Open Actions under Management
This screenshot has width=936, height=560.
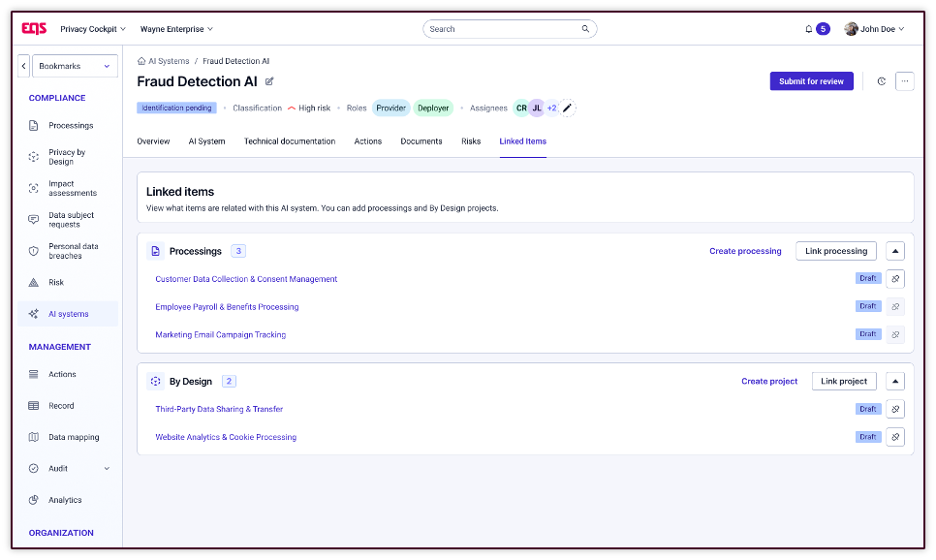(x=68, y=374)
